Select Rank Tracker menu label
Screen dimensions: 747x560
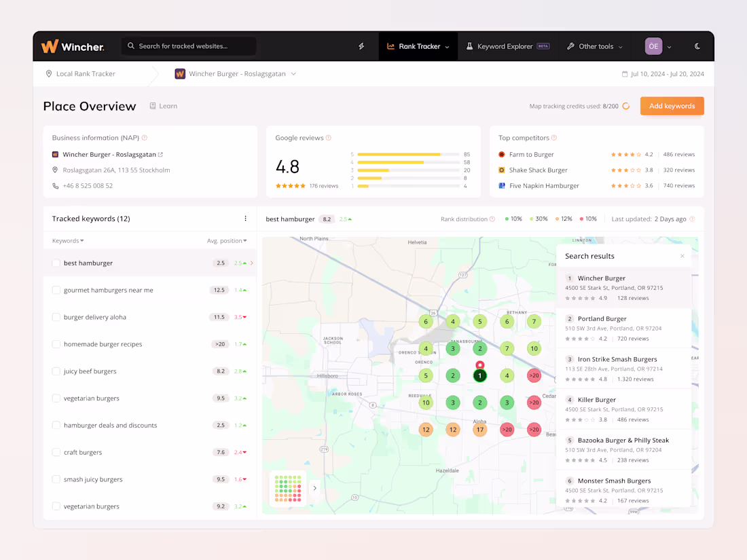[x=419, y=46]
